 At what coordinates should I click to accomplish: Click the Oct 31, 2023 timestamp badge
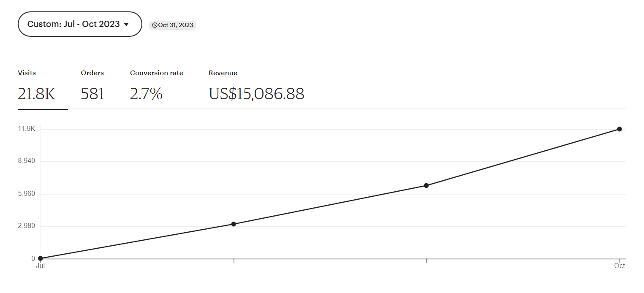[172, 25]
